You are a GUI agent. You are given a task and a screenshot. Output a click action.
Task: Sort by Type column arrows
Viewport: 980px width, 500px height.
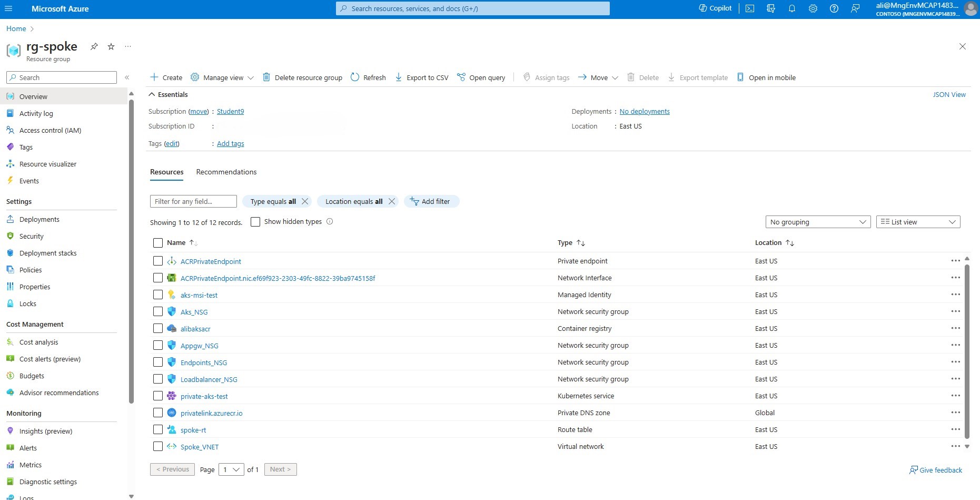point(581,243)
